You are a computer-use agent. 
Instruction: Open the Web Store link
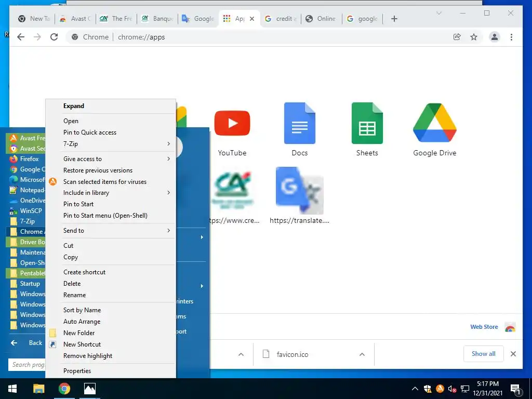coord(484,327)
